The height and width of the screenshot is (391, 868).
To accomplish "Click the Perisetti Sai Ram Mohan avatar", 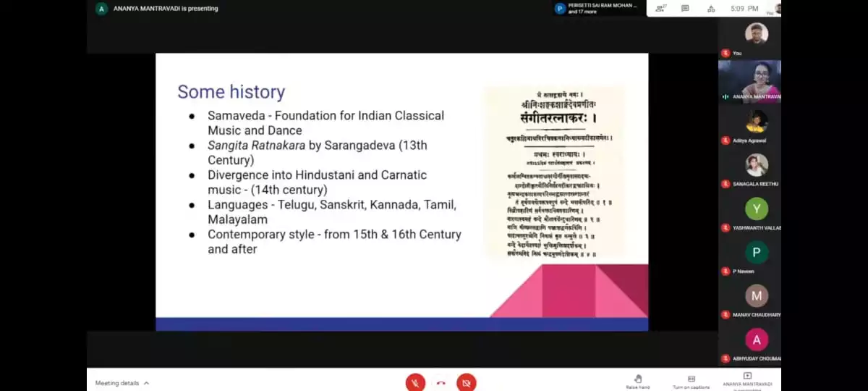I will (560, 9).
